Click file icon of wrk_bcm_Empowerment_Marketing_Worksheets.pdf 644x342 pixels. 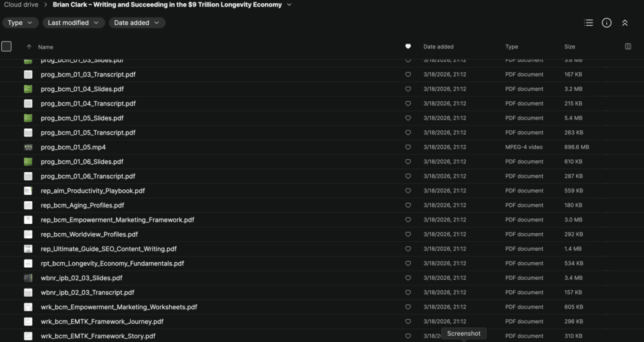coord(28,307)
